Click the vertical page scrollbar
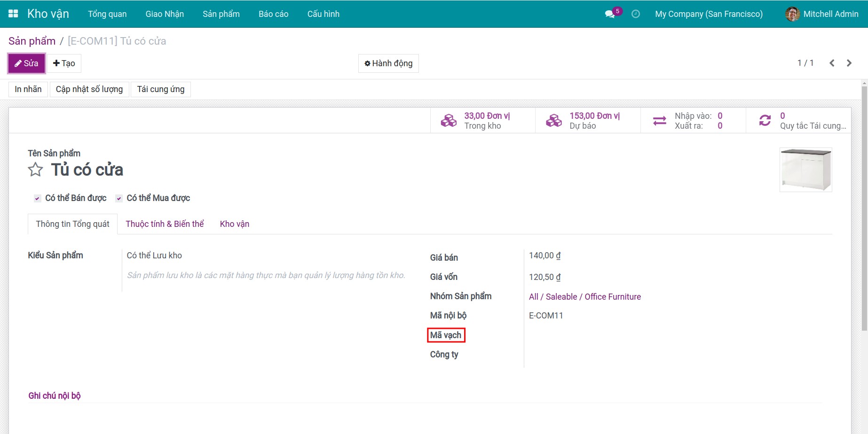The height and width of the screenshot is (434, 868). pyautogui.click(x=864, y=209)
